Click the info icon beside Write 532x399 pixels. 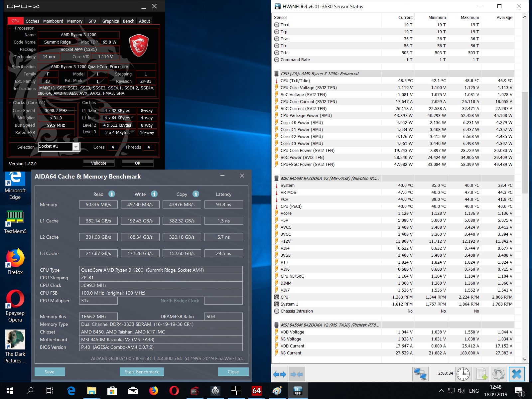click(154, 194)
